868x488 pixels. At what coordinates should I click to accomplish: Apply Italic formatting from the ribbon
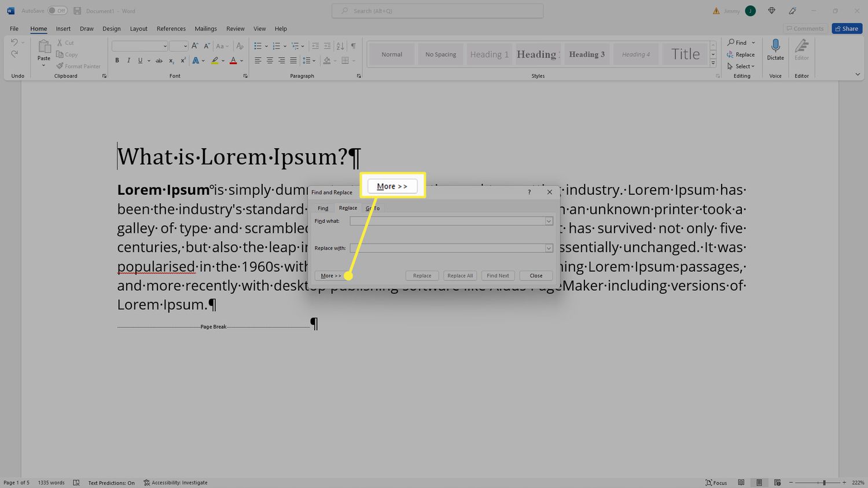(128, 61)
